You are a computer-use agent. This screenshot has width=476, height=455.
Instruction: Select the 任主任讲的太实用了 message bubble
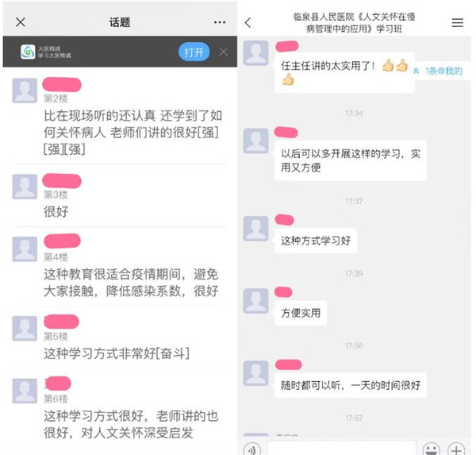pos(344,72)
